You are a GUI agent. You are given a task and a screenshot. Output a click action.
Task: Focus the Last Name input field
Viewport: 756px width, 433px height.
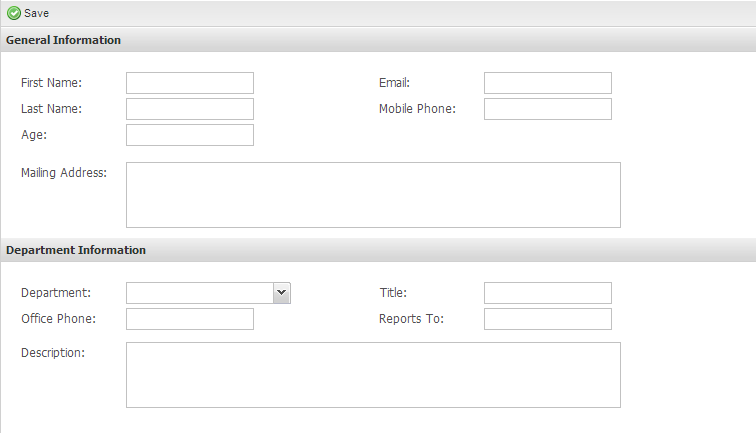click(190, 109)
